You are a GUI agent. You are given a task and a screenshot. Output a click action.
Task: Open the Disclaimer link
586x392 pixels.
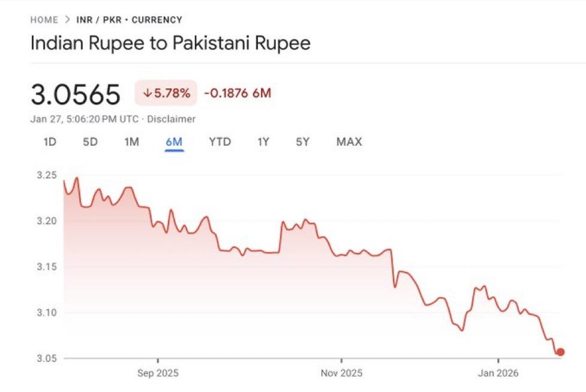pyautogui.click(x=171, y=119)
